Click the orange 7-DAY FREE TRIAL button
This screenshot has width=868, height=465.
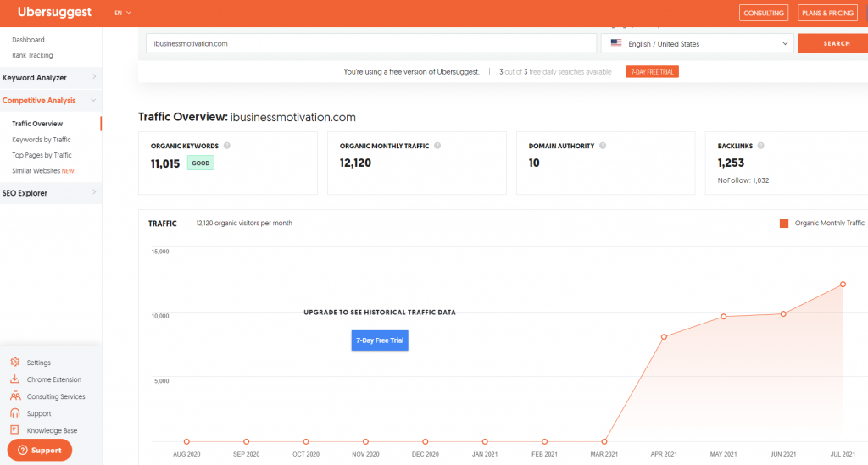(x=652, y=72)
